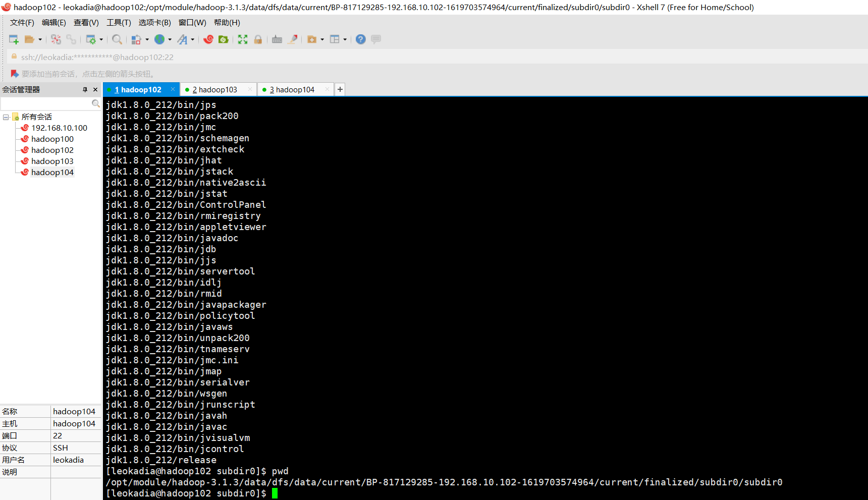
Task: Toggle full screen mode icon
Action: pos(243,39)
